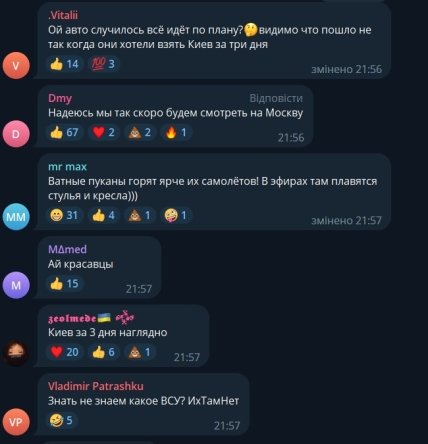
Task: Click the Відповісти reply link on Dmy's message
Action: 276,98
